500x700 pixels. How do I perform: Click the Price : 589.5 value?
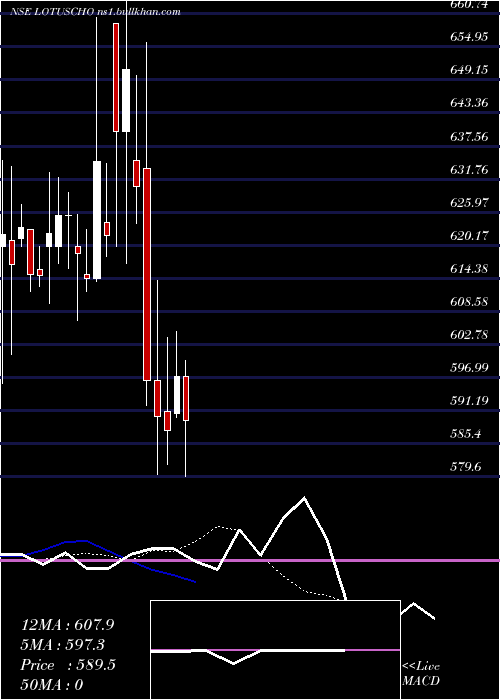point(68,665)
